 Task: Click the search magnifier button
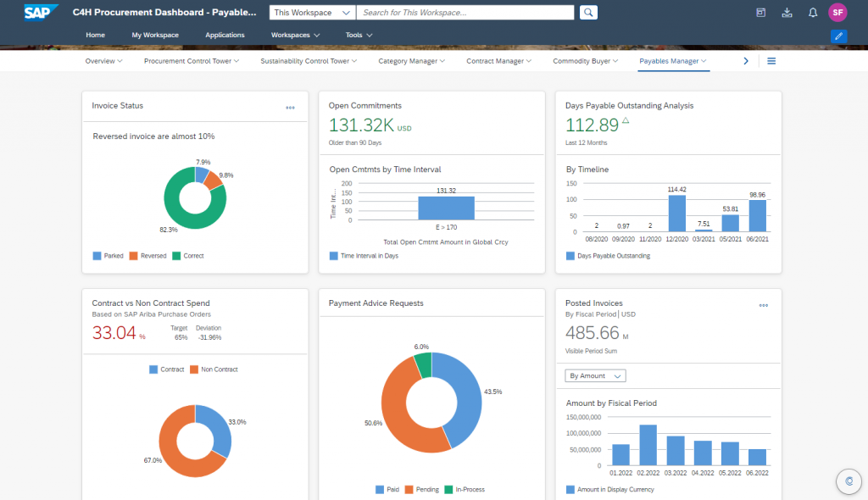click(x=588, y=13)
